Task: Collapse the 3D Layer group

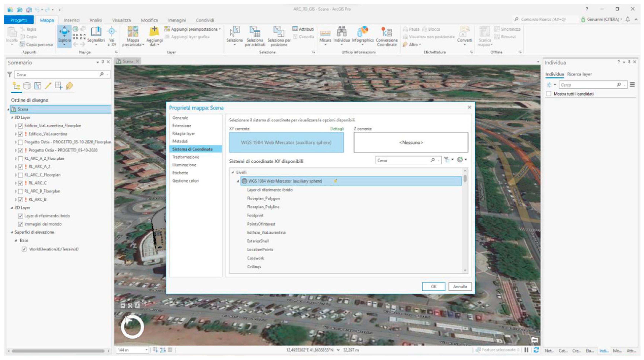Action: tap(12, 117)
